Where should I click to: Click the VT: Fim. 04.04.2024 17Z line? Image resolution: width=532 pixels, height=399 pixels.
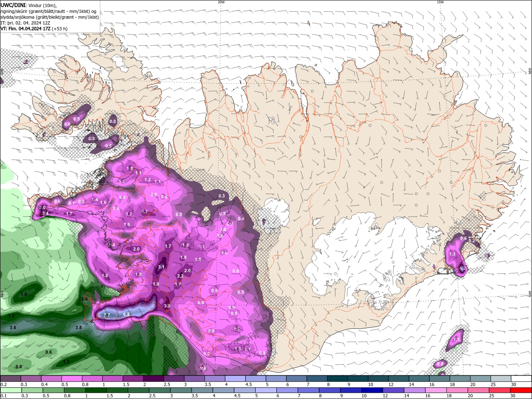[34, 29]
